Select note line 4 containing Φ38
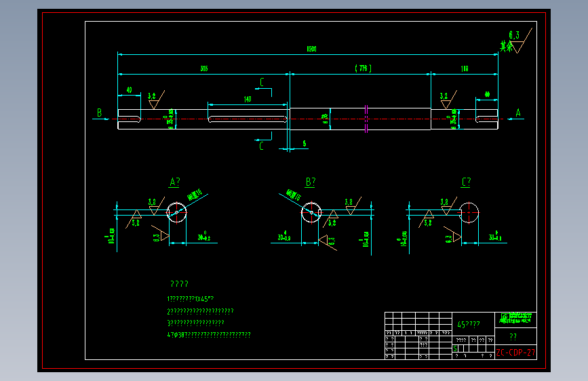Image resolution: width=588 pixels, height=381 pixels. click(208, 334)
